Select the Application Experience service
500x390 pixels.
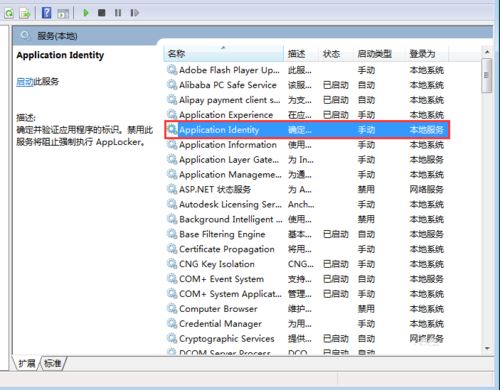(x=307, y=115)
